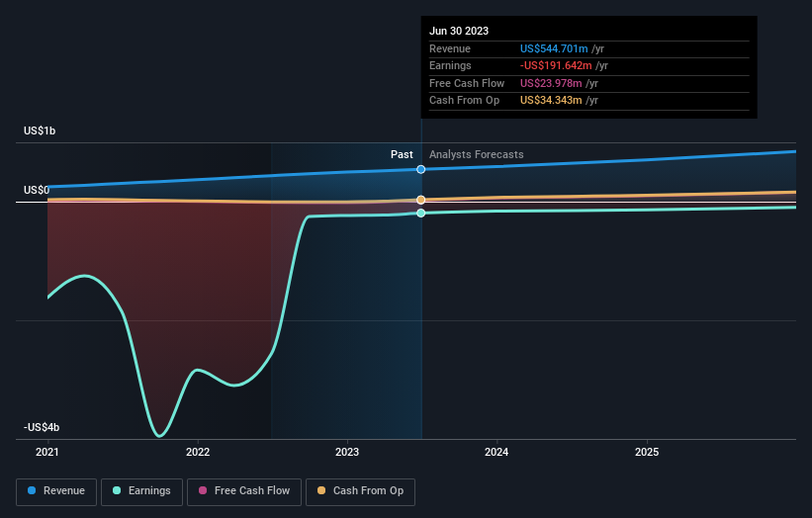This screenshot has height=518, width=812.
Task: Click the free cash flow value US$23.978m
Action: coord(551,83)
